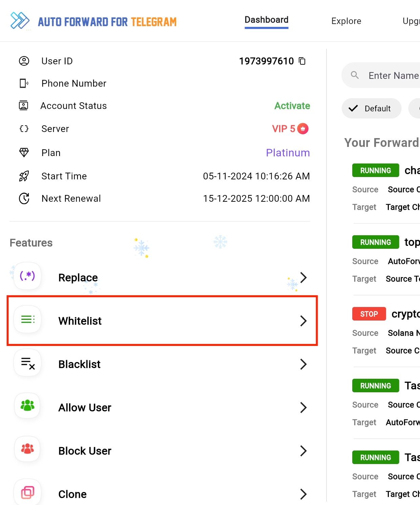This screenshot has height=505, width=420.
Task: Click the green Allow User icon
Action: click(27, 405)
